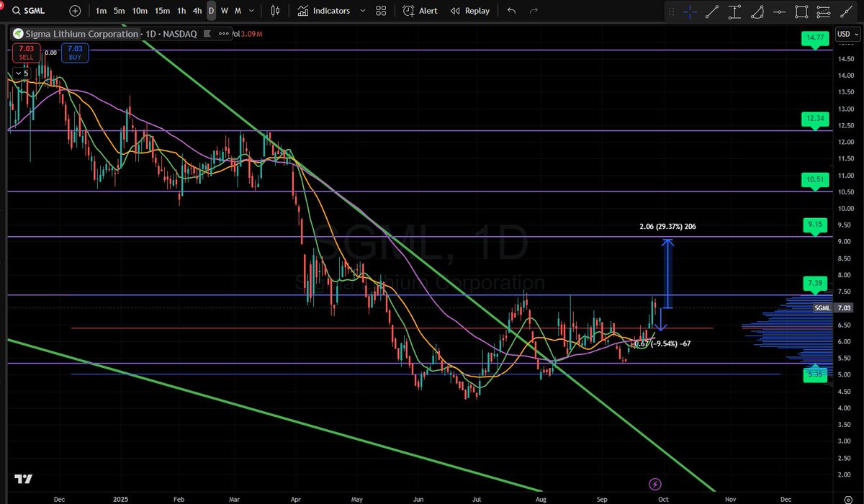The image size is (864, 504).
Task: Open the candlestick chart type selector
Action: pyautogui.click(x=275, y=11)
